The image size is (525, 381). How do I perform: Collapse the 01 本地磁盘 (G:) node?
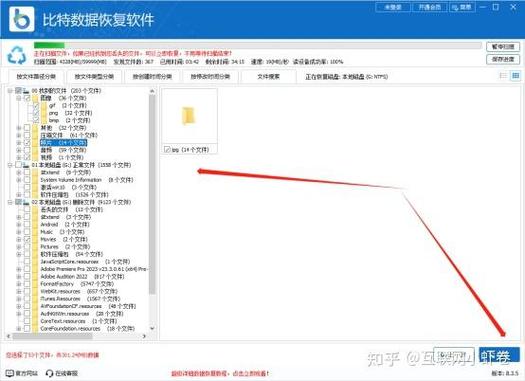10,165
